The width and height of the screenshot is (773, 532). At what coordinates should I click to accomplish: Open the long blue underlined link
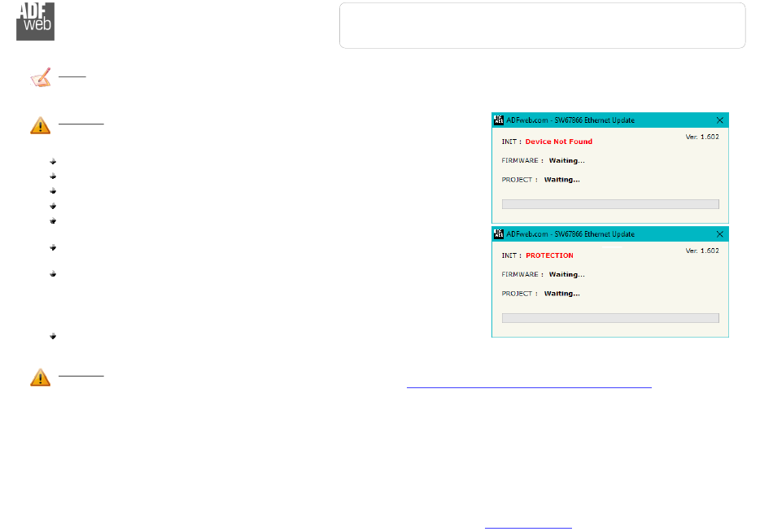[x=529, y=387]
